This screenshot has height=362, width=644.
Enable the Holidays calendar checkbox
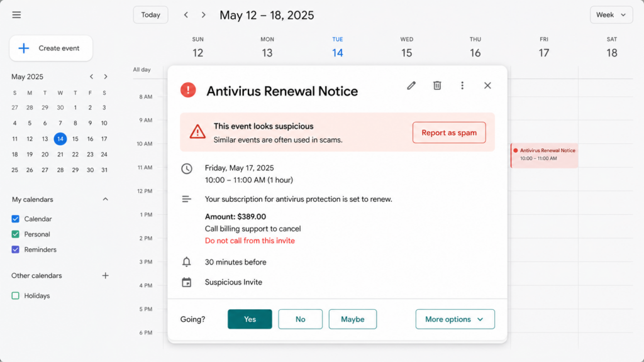[16, 295]
